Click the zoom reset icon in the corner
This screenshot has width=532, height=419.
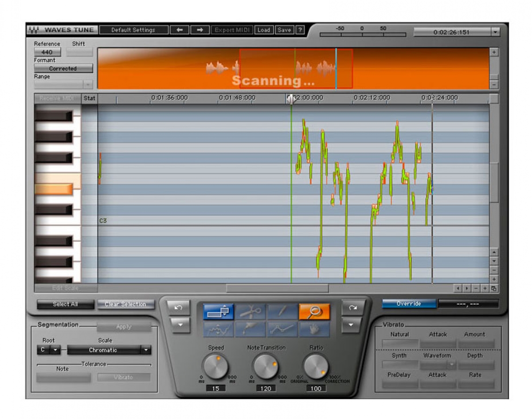pyautogui.click(x=494, y=288)
